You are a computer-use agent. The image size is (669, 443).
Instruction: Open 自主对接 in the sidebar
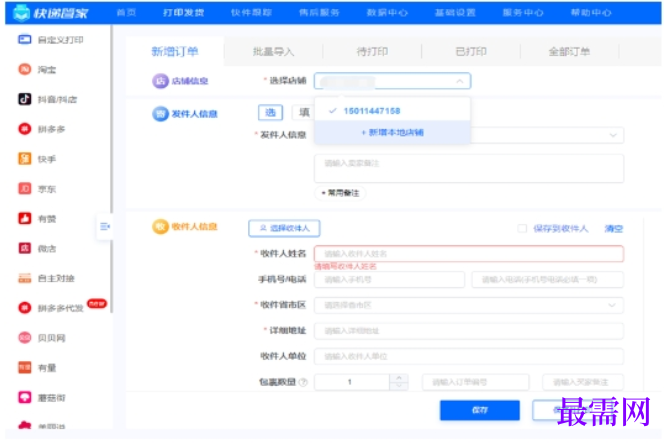click(46, 278)
